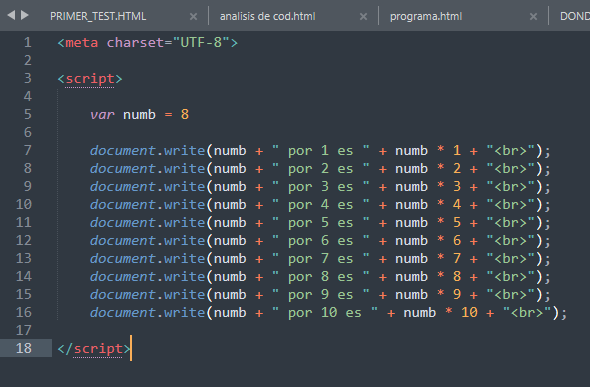Place cursor in UTF-8 charset value

(x=201, y=42)
